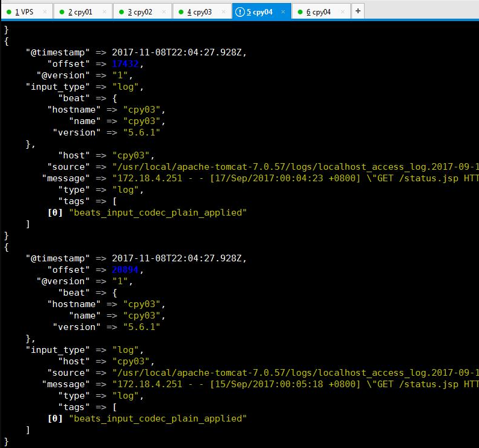Click "beats_input_codec_plain_applied" tag in the offset 20894 record

(x=158, y=418)
